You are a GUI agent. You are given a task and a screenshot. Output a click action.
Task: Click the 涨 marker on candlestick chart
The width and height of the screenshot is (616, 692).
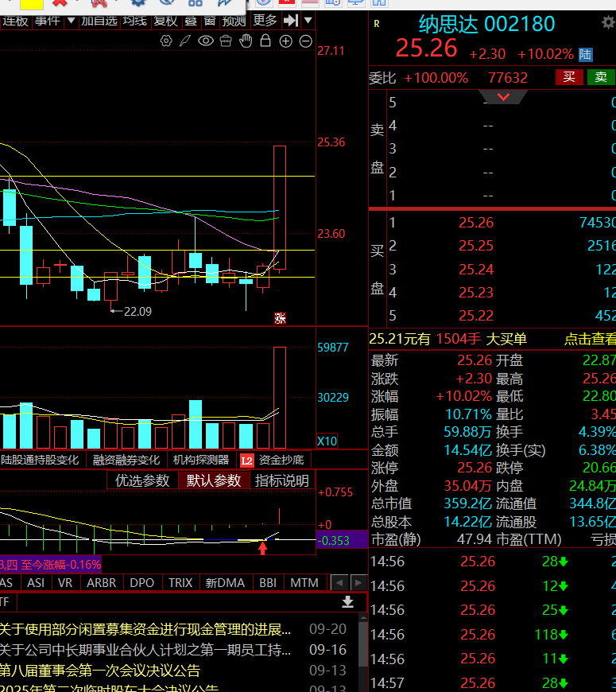(x=280, y=317)
